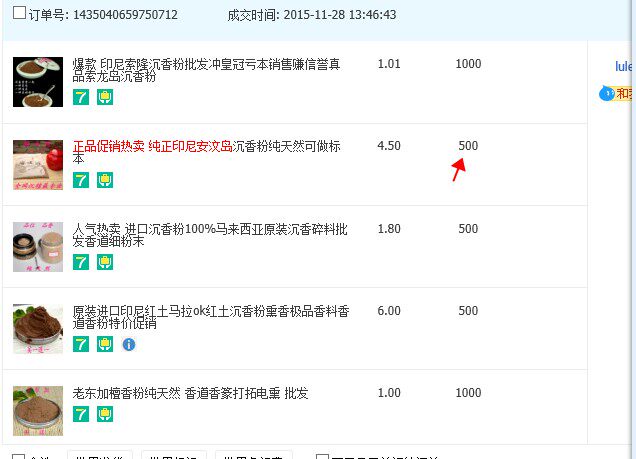Click the guarantee badge under 马来西亚原装沉香 product

click(x=105, y=262)
